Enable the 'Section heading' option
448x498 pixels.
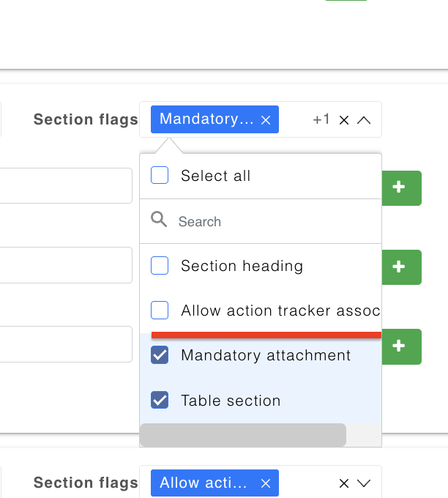point(160,266)
